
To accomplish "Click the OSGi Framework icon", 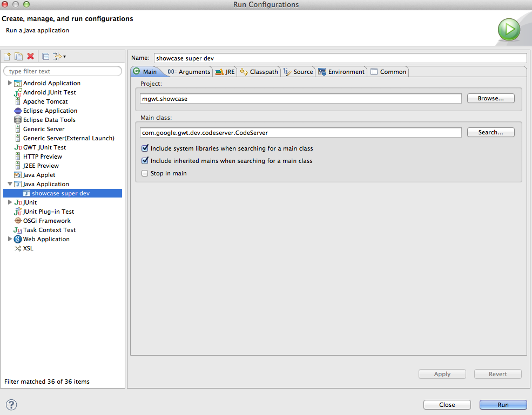I will 18,221.
